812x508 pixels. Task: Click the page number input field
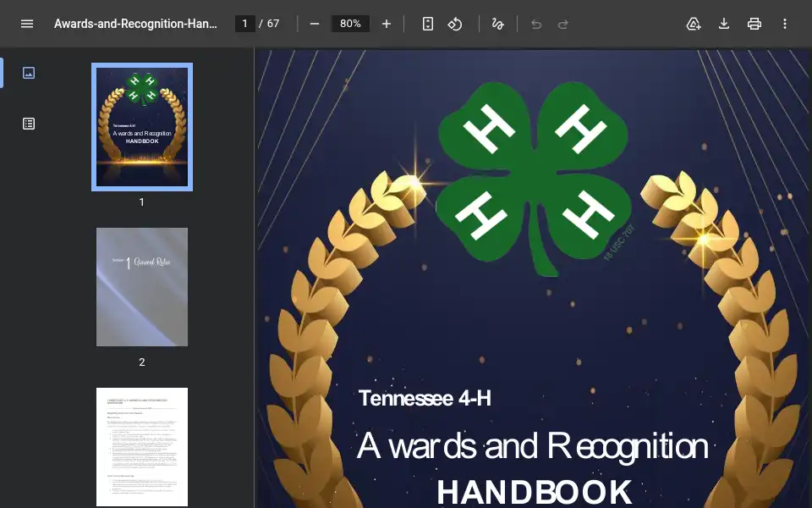245,24
